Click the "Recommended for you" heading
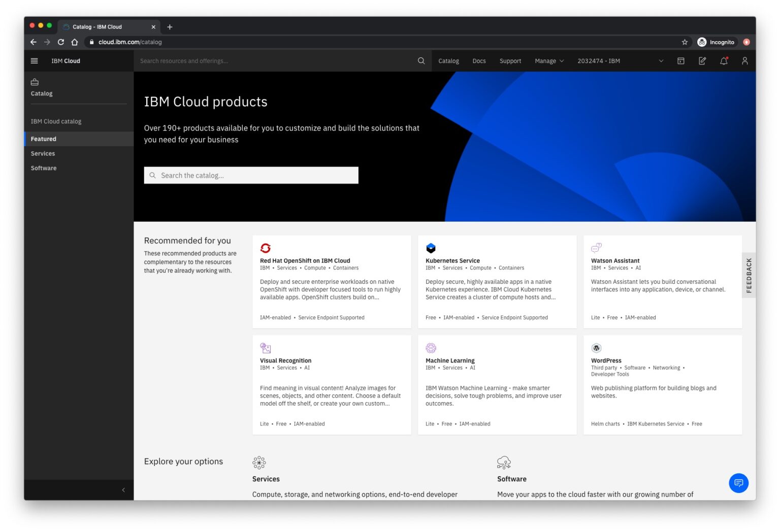This screenshot has width=780, height=532. (187, 241)
